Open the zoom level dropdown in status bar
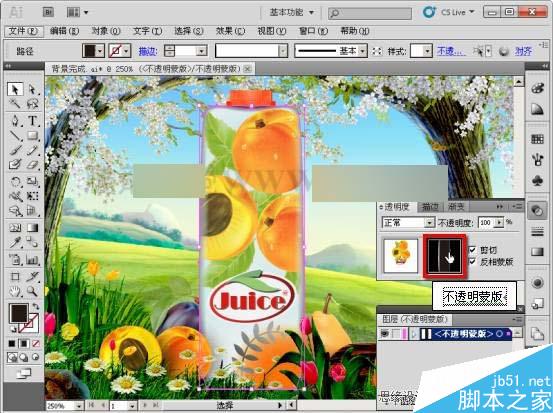553x413 pixels. click(79, 406)
